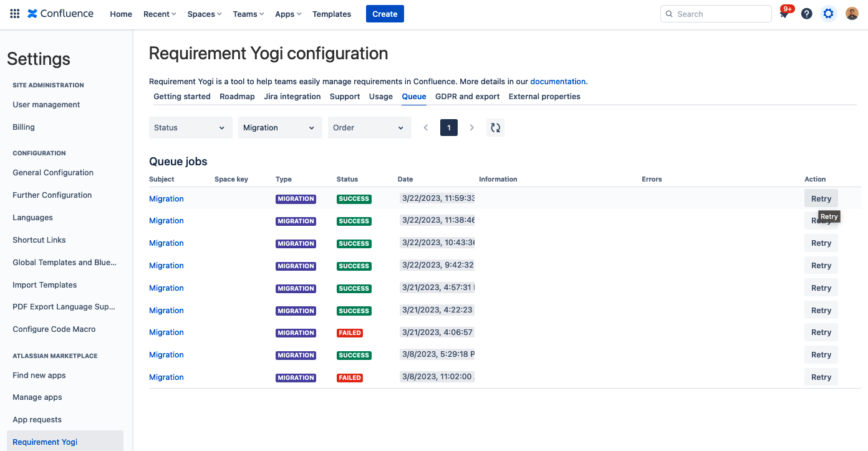Expand the Status filter dropdown
The height and width of the screenshot is (451, 868).
[x=190, y=128]
